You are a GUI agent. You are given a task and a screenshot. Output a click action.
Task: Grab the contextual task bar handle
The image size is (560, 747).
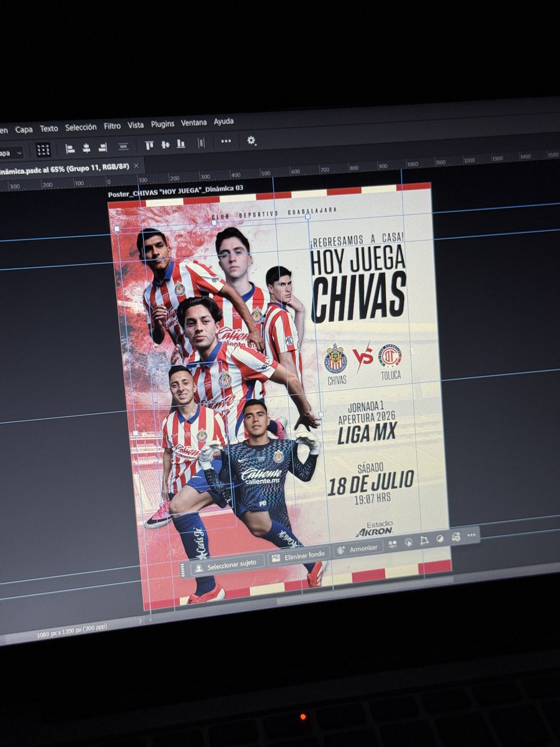[x=183, y=571]
